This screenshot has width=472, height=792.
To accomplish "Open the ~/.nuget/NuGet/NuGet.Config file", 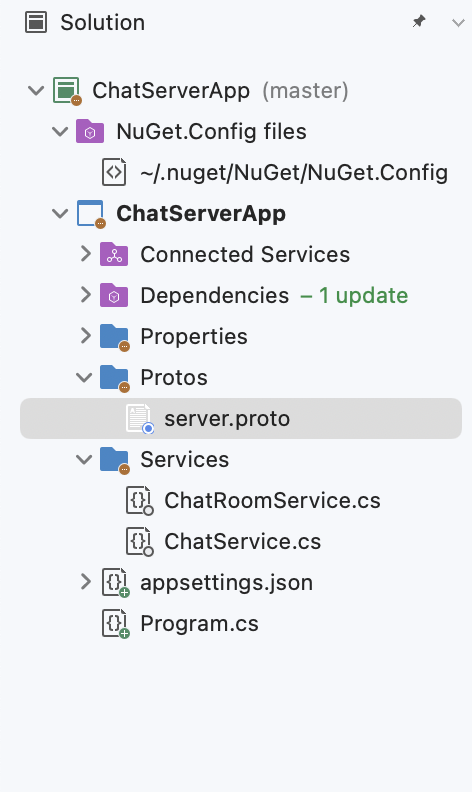I will coord(294,172).
